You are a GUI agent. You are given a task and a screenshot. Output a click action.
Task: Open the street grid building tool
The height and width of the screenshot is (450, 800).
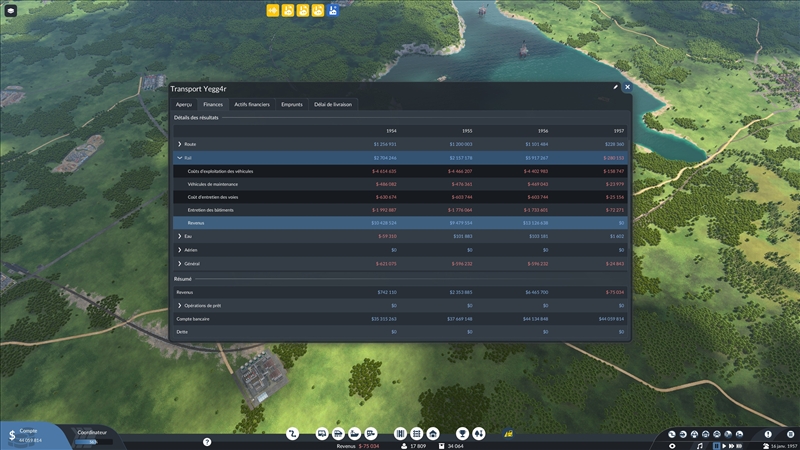[417, 434]
